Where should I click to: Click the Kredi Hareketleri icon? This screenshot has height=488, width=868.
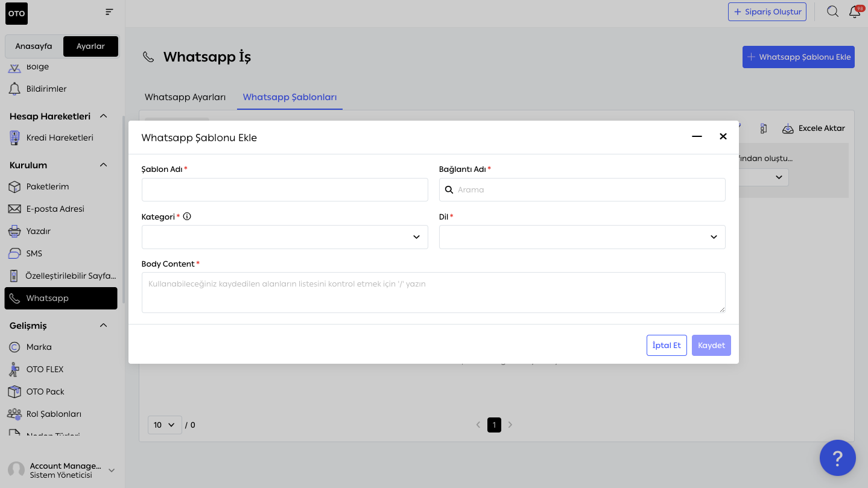coord(15,138)
